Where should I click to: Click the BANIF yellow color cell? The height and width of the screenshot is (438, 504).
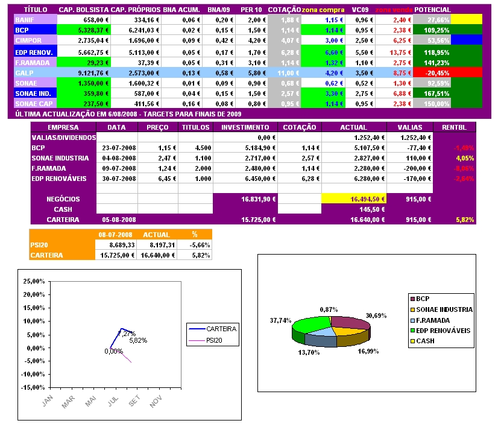(x=467, y=19)
